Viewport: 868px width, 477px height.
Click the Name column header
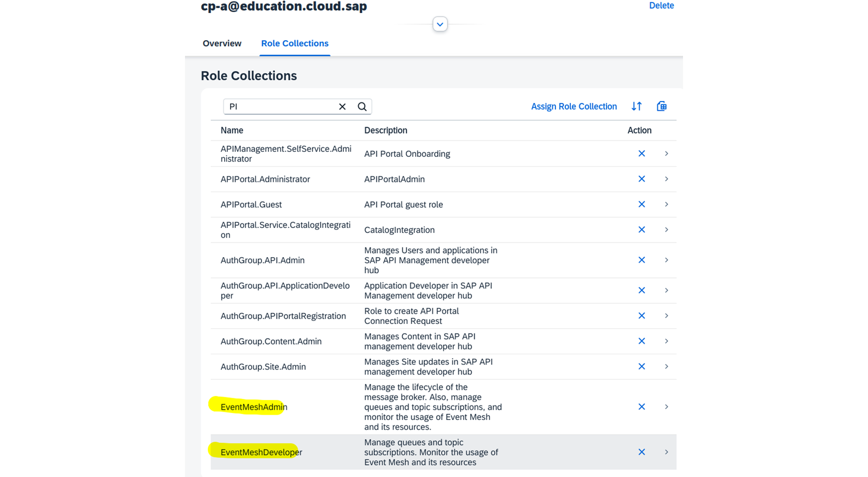[x=232, y=130]
